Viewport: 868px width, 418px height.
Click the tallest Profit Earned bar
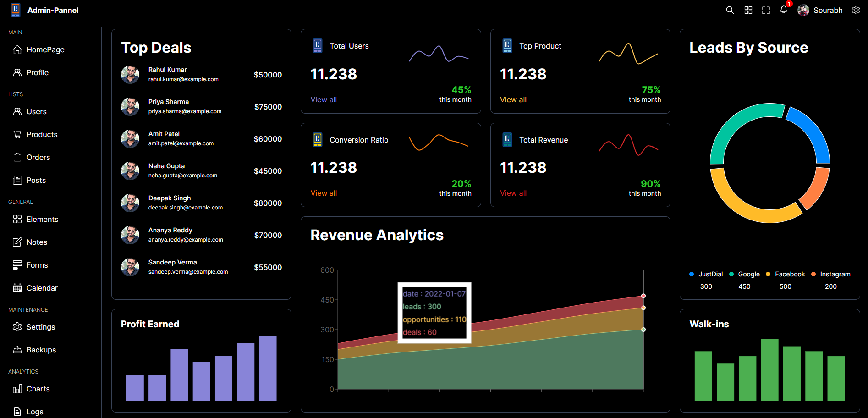(268, 368)
